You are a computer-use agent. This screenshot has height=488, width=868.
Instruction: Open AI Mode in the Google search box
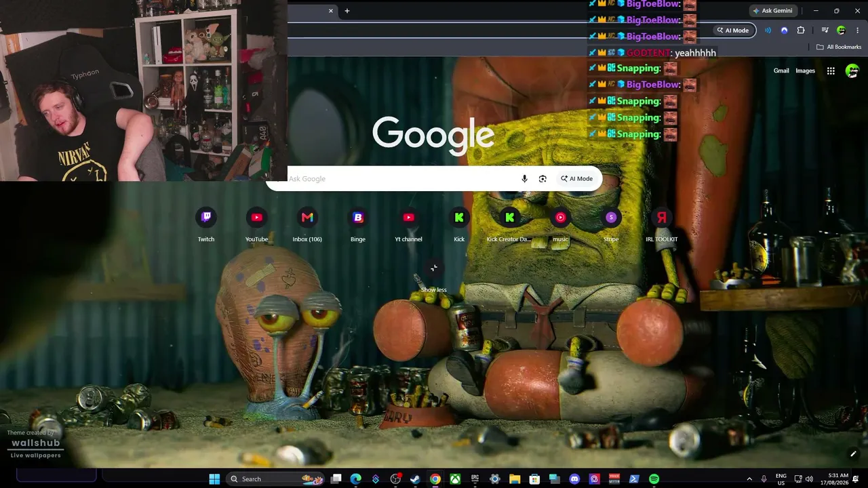(x=576, y=179)
